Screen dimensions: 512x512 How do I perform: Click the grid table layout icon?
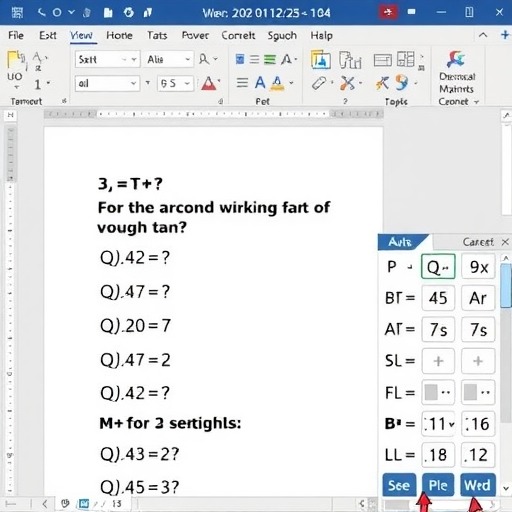coord(406,59)
